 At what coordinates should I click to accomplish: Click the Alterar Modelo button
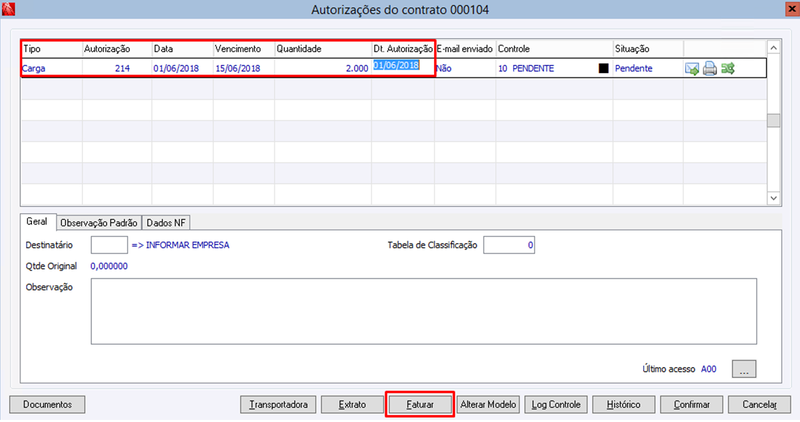click(x=488, y=405)
